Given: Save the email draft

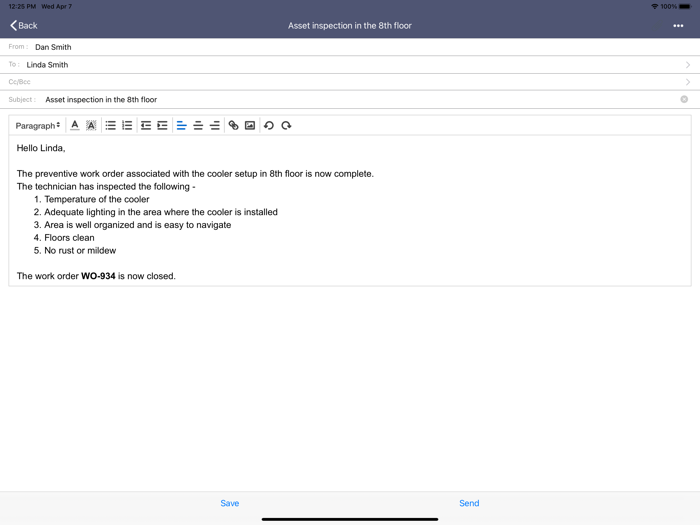Looking at the screenshot, I should pos(230,503).
